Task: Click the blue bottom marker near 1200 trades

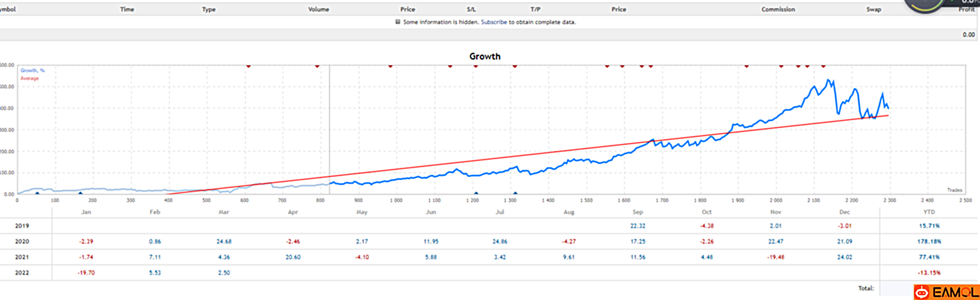Action: tap(476, 193)
